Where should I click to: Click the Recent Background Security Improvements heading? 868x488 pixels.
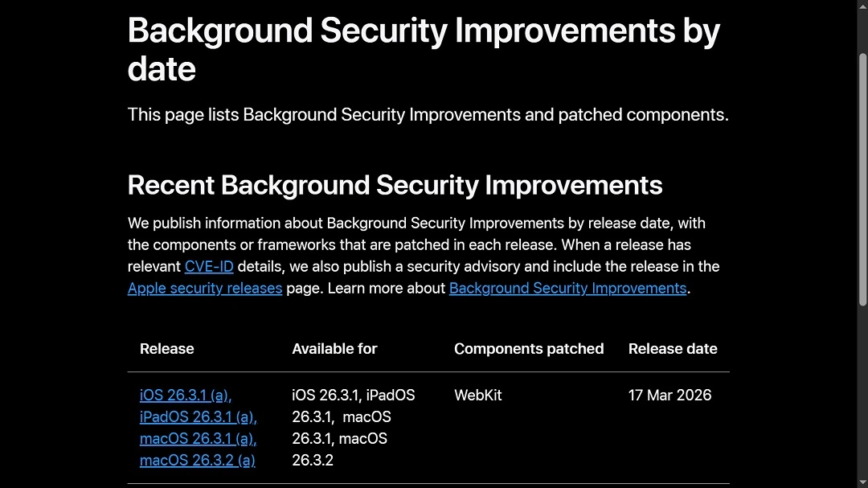pos(395,185)
